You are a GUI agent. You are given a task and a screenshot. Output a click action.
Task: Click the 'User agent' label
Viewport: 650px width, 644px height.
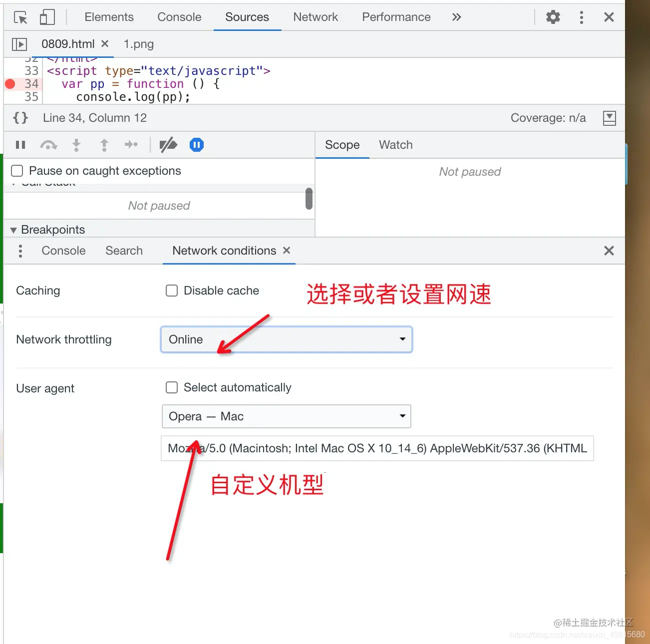pyautogui.click(x=45, y=388)
